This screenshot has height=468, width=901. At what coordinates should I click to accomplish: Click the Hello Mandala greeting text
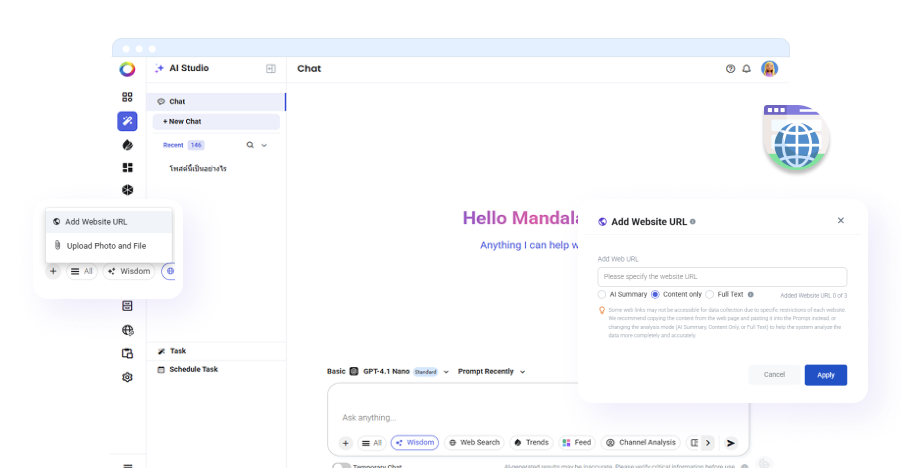click(x=521, y=218)
